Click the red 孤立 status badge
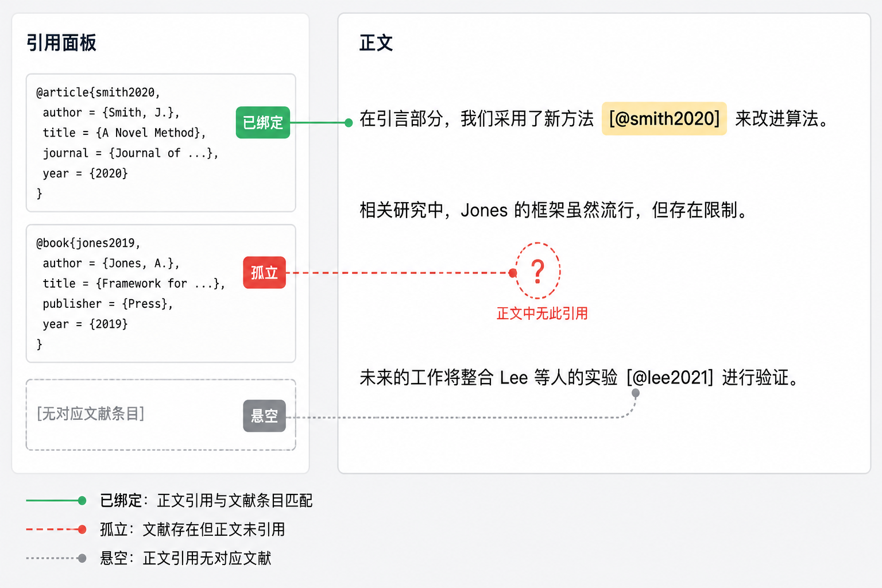882x588 pixels. click(x=264, y=272)
